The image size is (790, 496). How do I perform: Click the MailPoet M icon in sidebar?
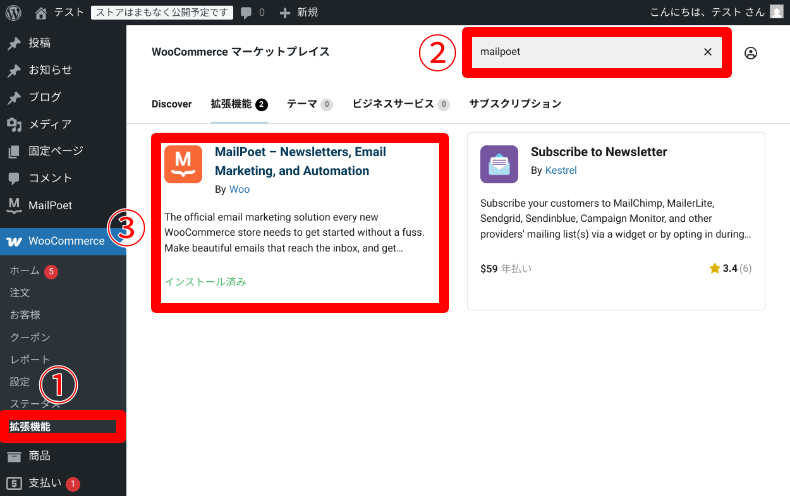[14, 205]
